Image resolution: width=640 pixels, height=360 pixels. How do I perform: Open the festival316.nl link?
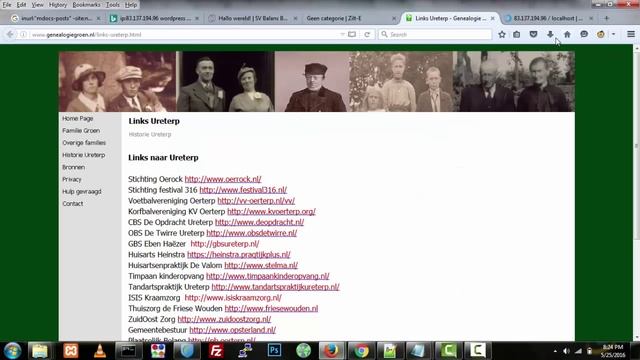tap(243, 190)
